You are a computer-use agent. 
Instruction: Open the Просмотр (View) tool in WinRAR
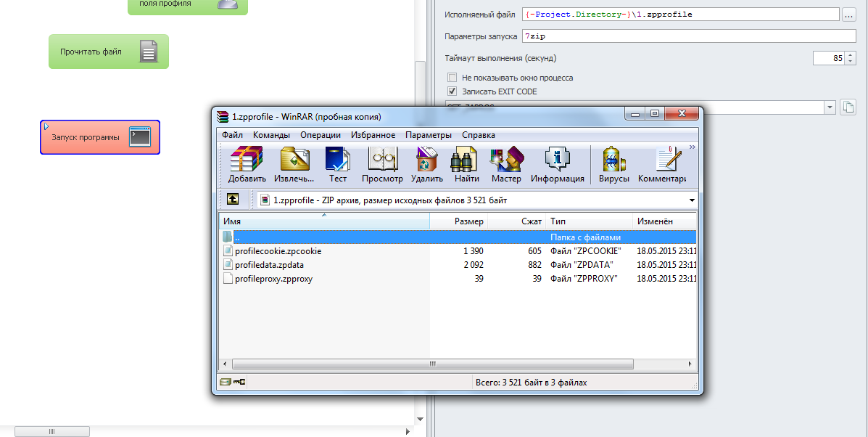[382, 165]
